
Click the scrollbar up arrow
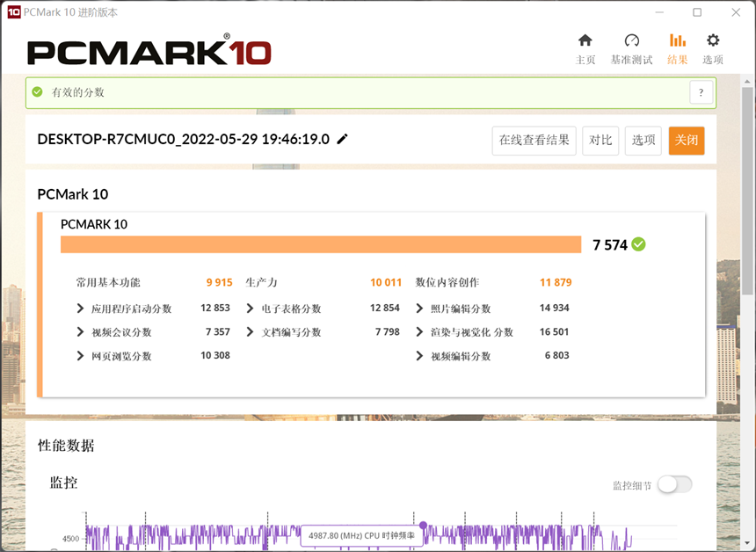coord(747,82)
